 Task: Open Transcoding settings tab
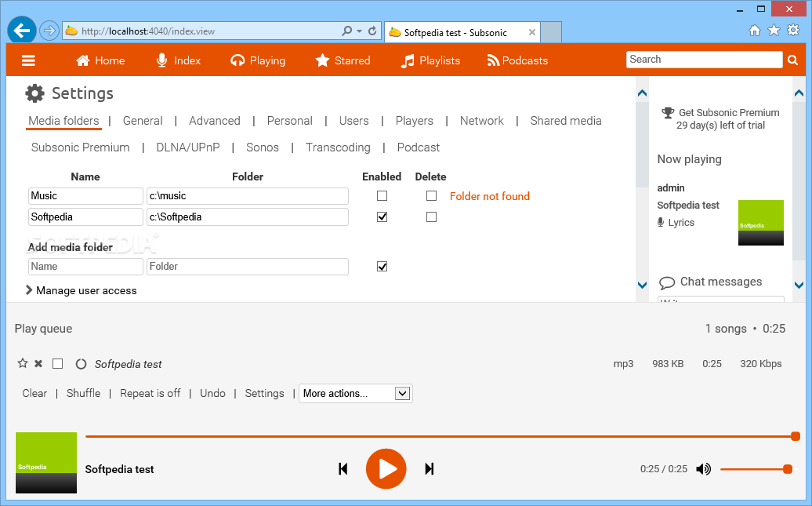pyautogui.click(x=338, y=147)
